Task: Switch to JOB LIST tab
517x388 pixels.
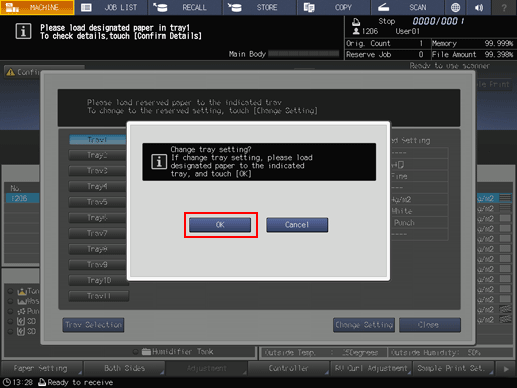Action: click(x=111, y=7)
